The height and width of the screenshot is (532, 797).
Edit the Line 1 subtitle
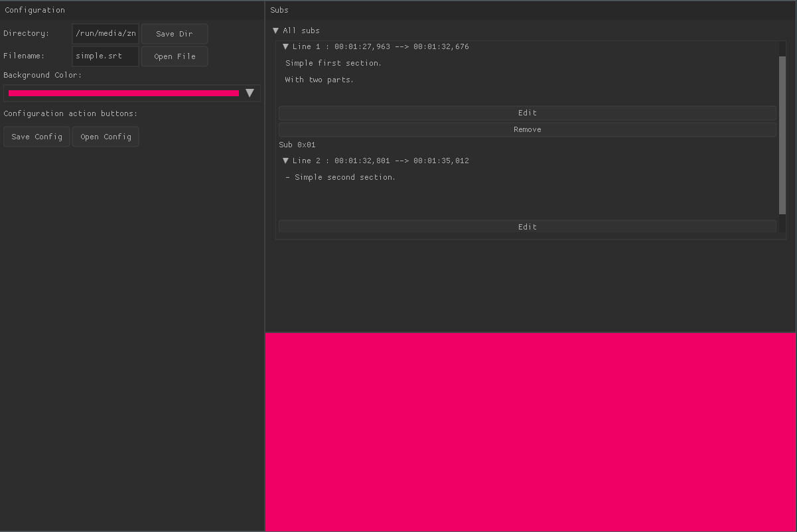527,113
